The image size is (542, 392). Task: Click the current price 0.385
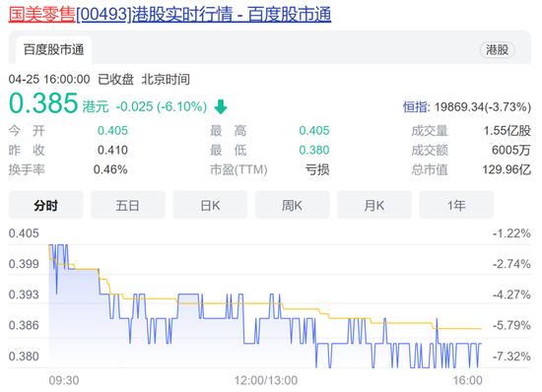tap(43, 102)
